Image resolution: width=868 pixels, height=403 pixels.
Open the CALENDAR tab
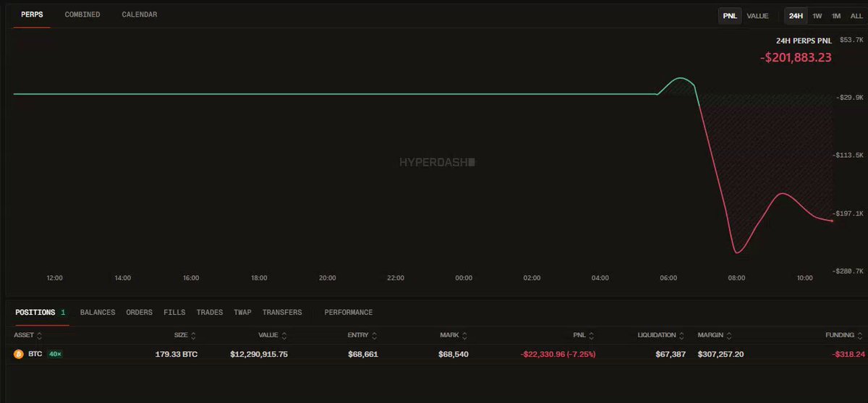[139, 14]
